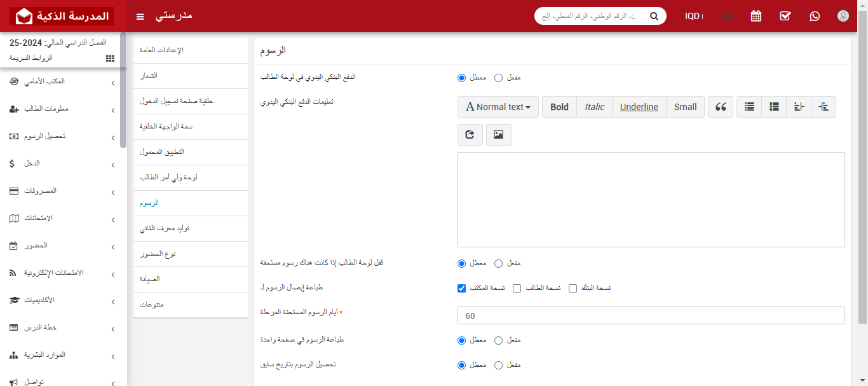This screenshot has height=386, width=868.
Task: Click the Small text formatting button
Action: [x=685, y=106]
